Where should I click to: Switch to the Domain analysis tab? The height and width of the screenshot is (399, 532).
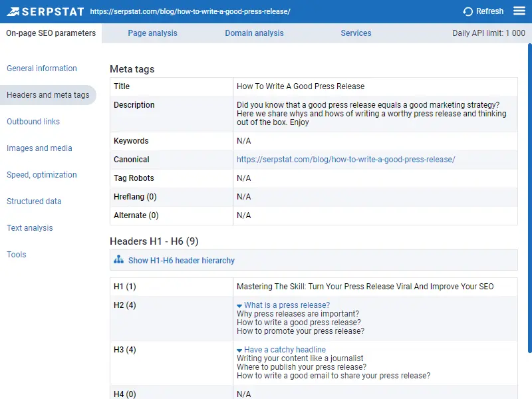254,33
